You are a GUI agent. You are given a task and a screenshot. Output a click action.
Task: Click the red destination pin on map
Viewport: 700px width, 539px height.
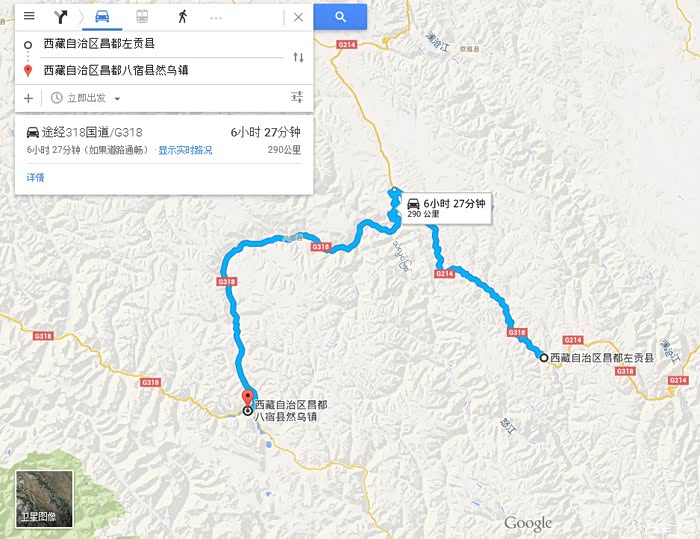(x=247, y=399)
